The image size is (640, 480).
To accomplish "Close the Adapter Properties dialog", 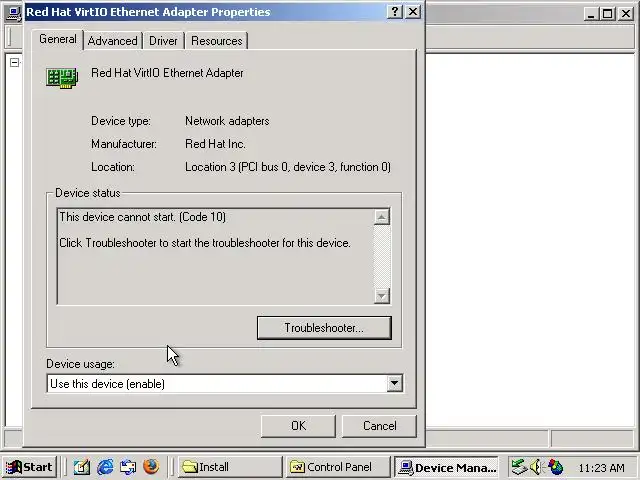I will (x=413, y=12).
